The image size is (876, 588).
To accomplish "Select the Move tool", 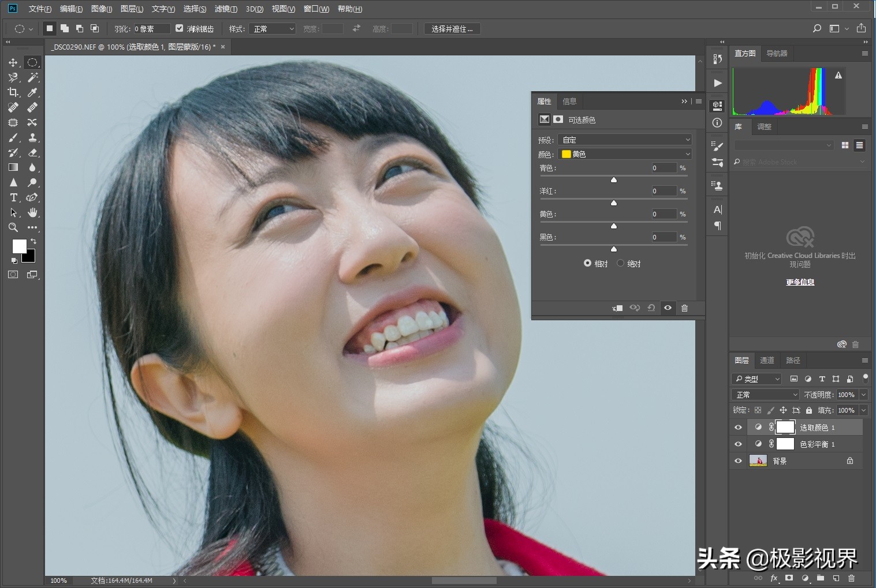I will point(13,62).
